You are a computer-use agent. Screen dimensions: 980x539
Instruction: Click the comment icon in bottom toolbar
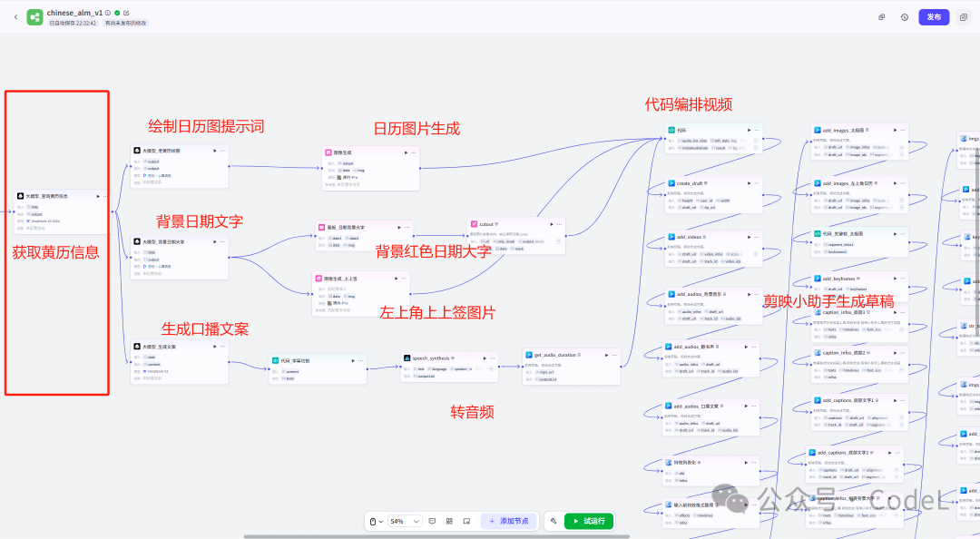tap(432, 521)
